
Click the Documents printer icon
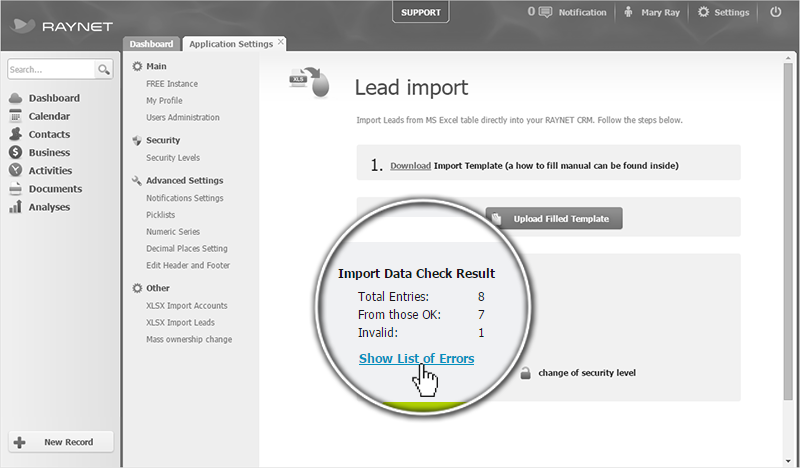tap(16, 189)
